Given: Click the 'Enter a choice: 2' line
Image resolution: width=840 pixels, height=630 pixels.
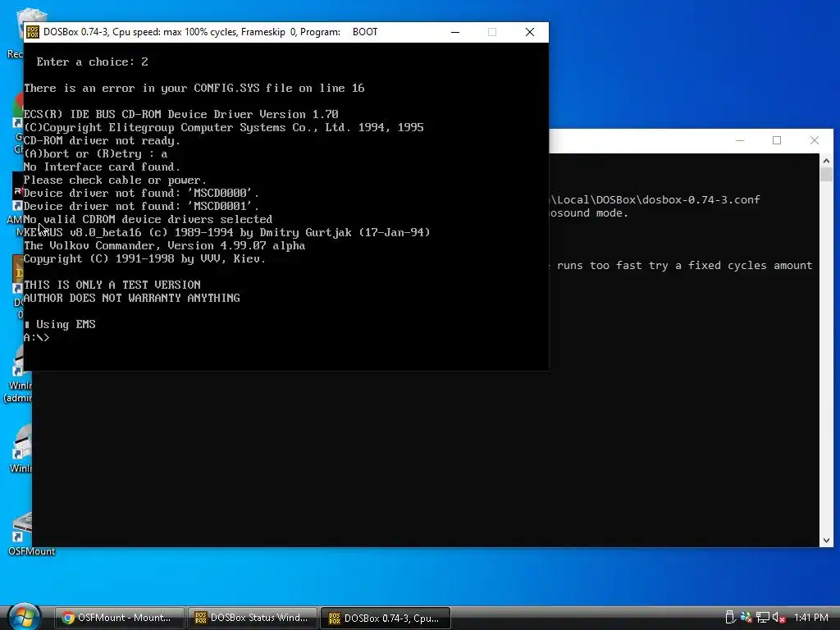Looking at the screenshot, I should coord(92,62).
